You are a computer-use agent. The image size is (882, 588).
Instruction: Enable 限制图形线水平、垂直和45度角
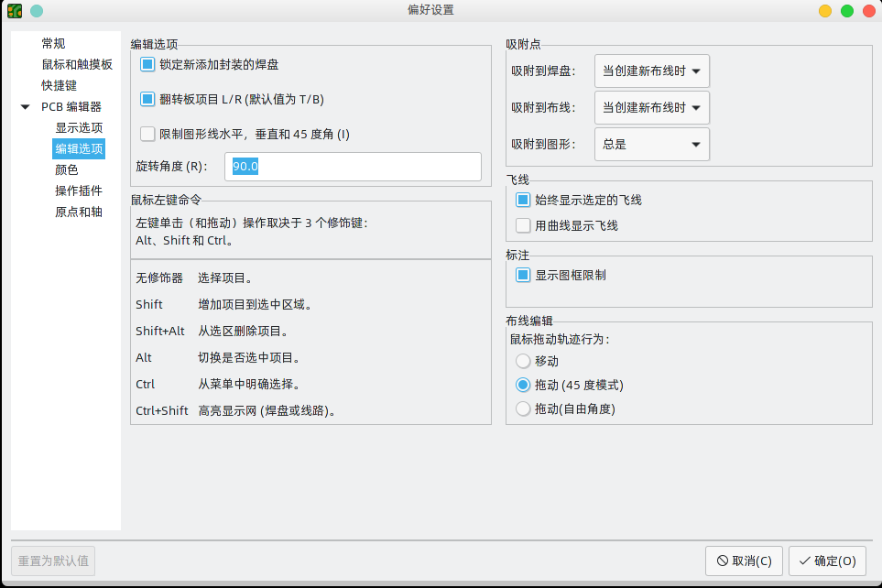point(147,134)
